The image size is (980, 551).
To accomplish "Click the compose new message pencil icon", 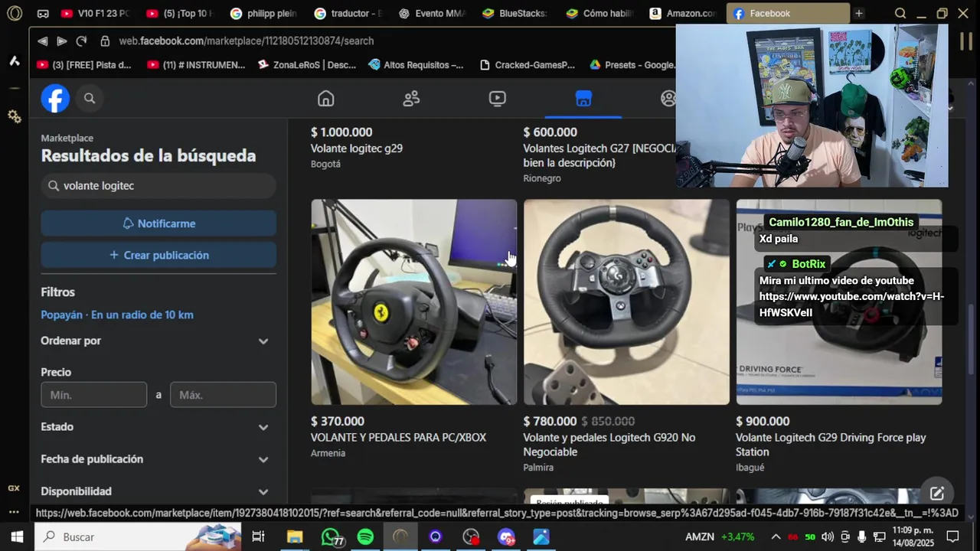I will 937,493.
